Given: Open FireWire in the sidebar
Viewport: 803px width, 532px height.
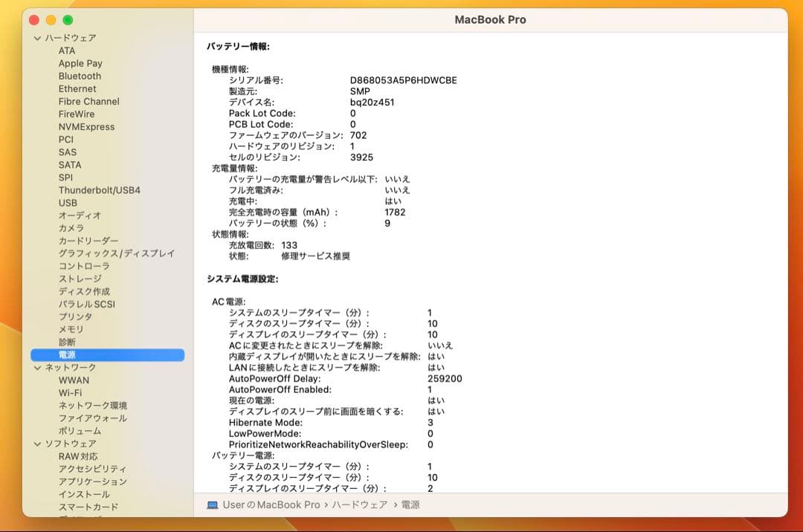Looking at the screenshot, I should [x=77, y=114].
